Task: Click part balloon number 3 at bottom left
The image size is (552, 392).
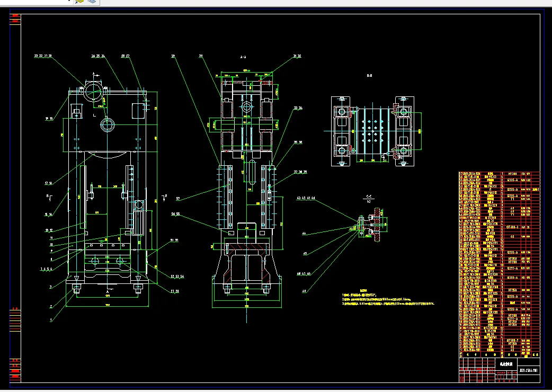Action: coord(51,288)
